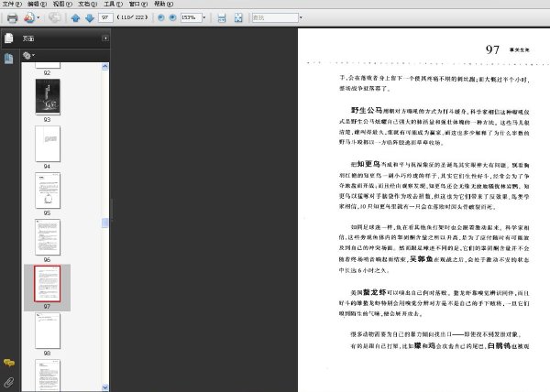Click the collaborate/share toolbar icon

(x=29, y=17)
